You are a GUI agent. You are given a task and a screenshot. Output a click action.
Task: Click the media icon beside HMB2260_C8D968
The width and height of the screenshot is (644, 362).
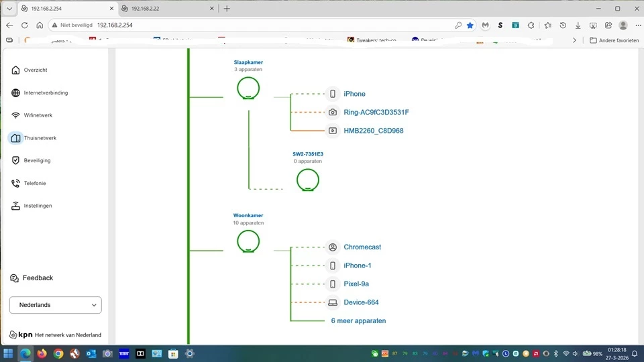333,131
